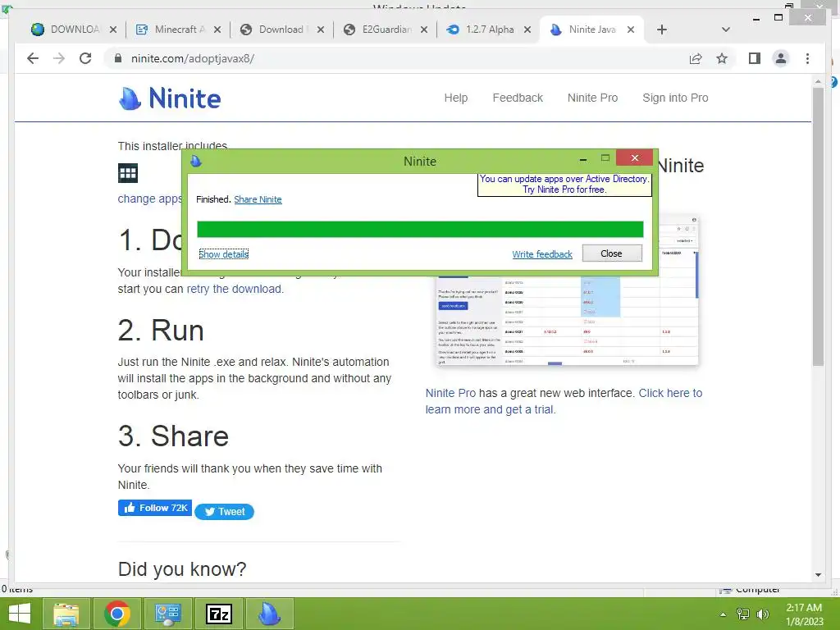
Task: Open the Share Ninite link
Action: (x=258, y=199)
